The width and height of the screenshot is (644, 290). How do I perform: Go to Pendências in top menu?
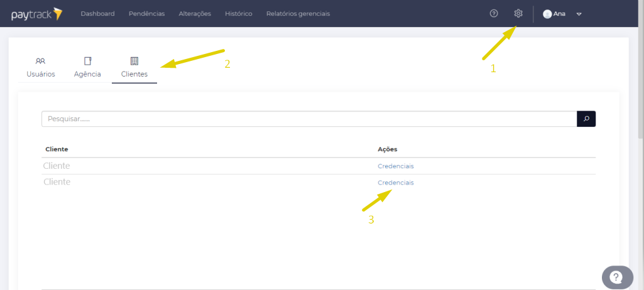point(146,14)
